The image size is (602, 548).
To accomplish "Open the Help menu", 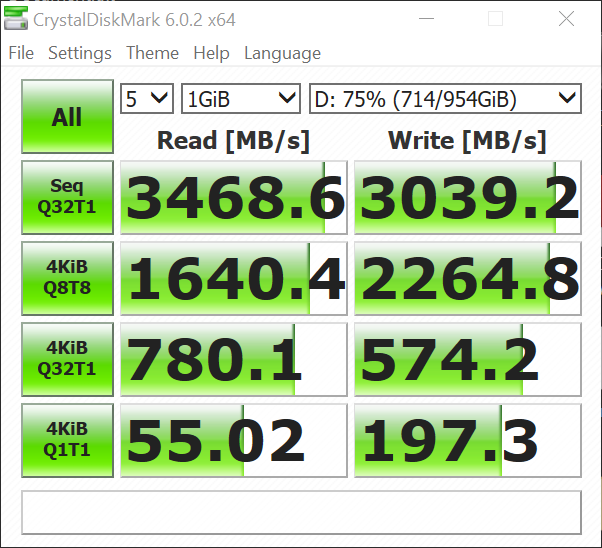I will [x=211, y=53].
